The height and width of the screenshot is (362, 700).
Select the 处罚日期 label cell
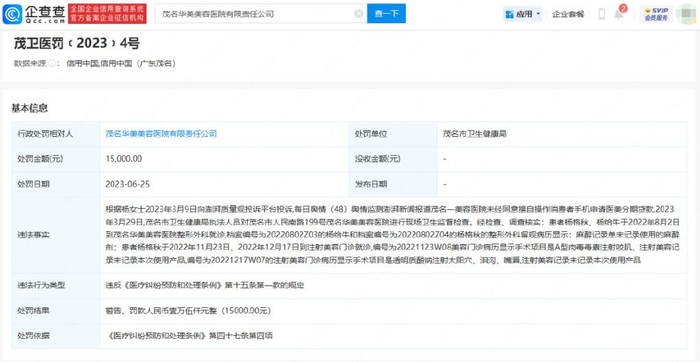coord(56,184)
